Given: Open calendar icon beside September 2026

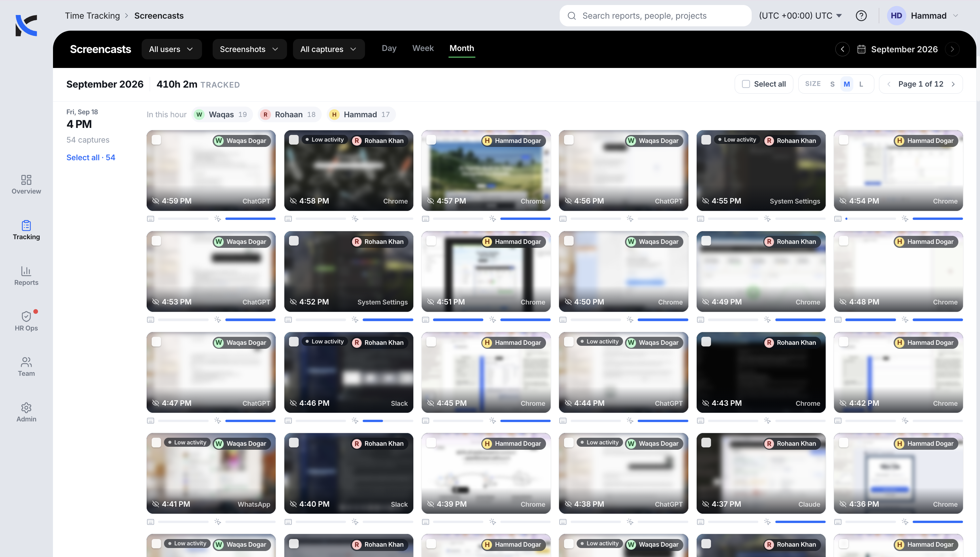Looking at the screenshot, I should [861, 49].
